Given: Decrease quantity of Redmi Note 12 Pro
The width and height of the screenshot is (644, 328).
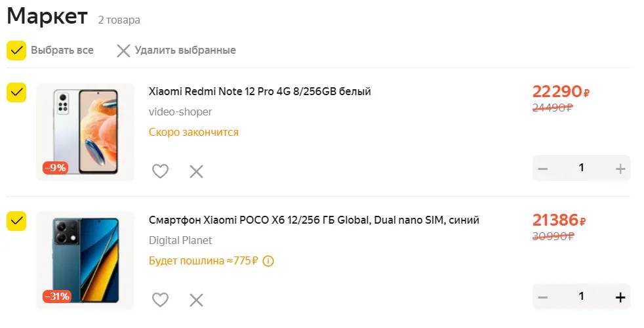Looking at the screenshot, I should point(543,169).
